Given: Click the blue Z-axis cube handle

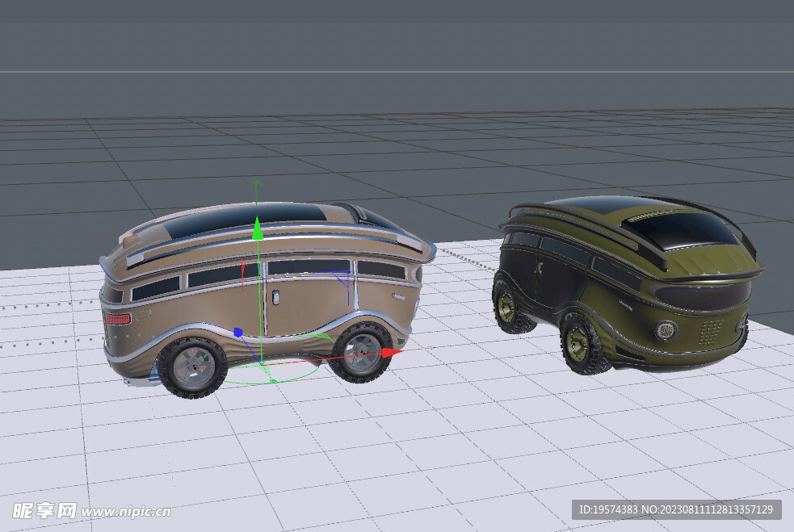Looking at the screenshot, I should point(237,332).
